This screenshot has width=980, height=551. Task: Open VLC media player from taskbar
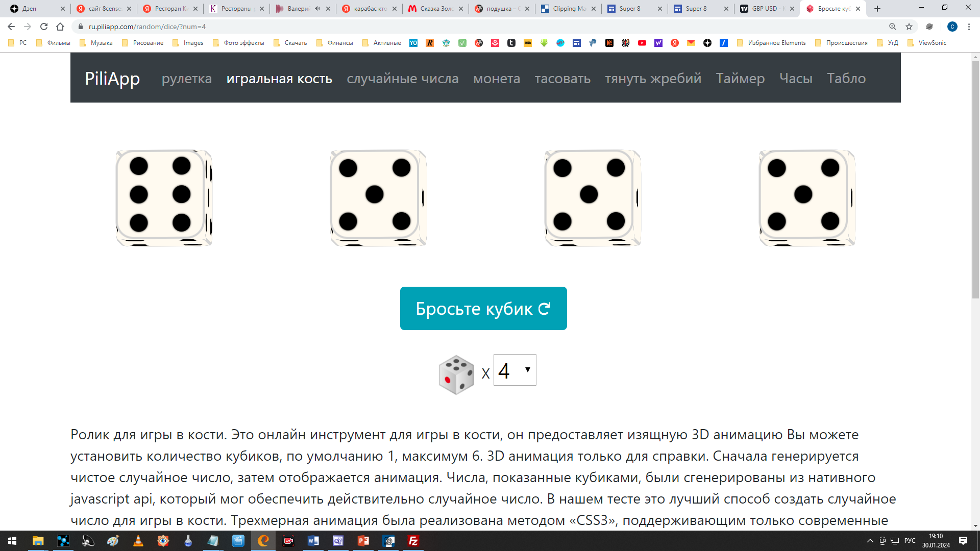click(138, 541)
